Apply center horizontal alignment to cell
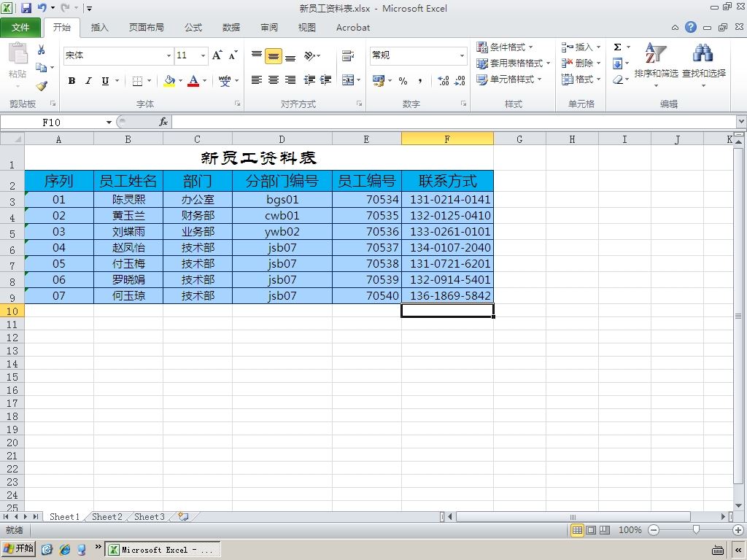747x560 pixels. pyautogui.click(x=274, y=80)
